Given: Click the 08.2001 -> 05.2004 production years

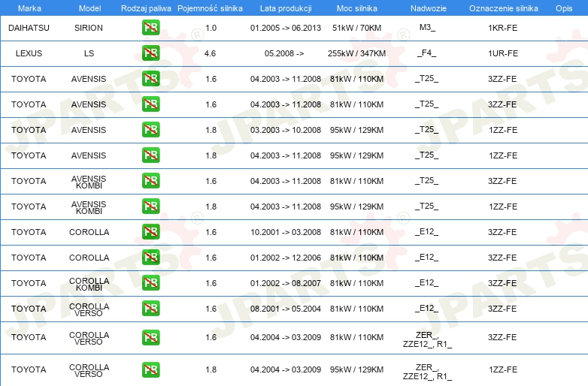Looking at the screenshot, I should pos(286,309).
